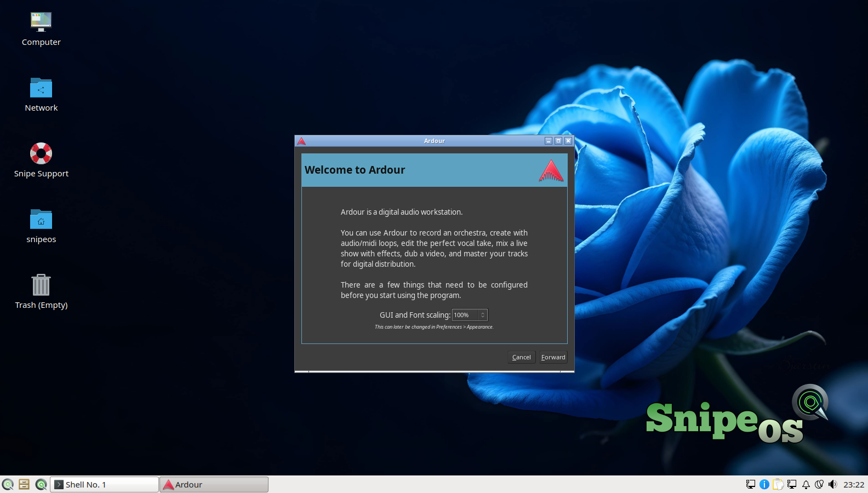Click the SnipeOS icon beside the Shell No. 1 task

point(41,484)
